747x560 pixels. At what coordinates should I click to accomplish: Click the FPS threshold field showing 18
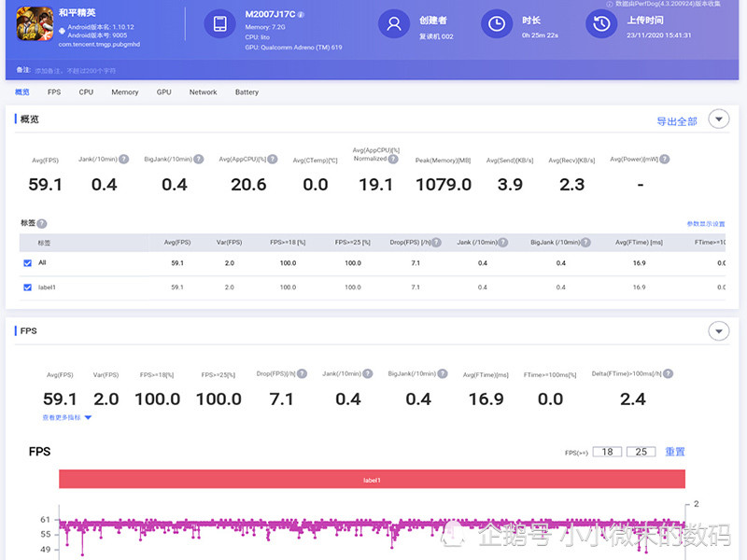coord(607,452)
